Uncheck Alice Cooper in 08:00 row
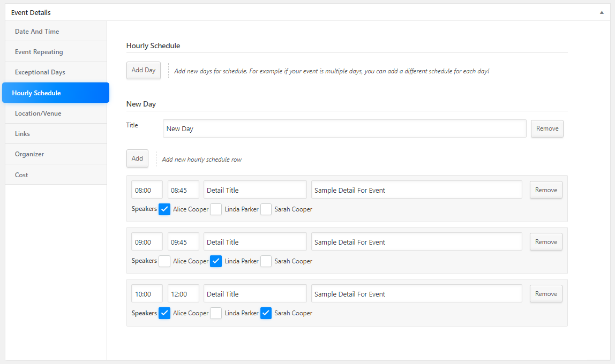Image resolution: width=615 pixels, height=364 pixels. point(165,209)
